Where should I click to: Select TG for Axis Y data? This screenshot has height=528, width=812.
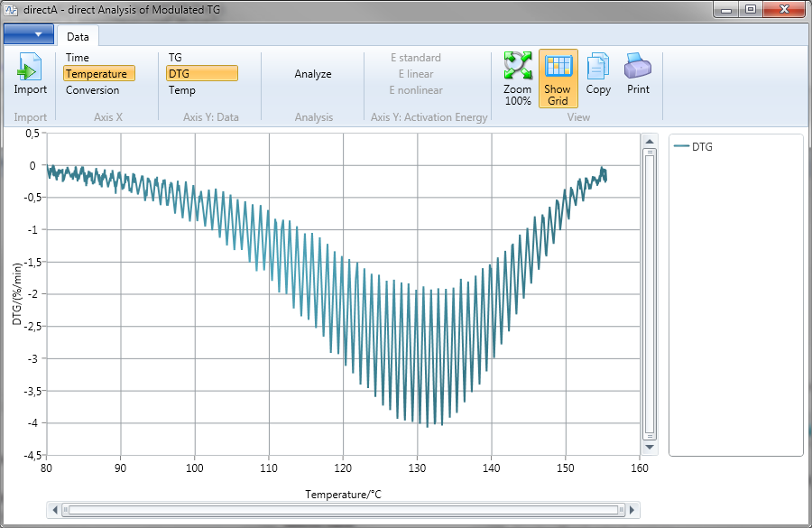pos(175,58)
